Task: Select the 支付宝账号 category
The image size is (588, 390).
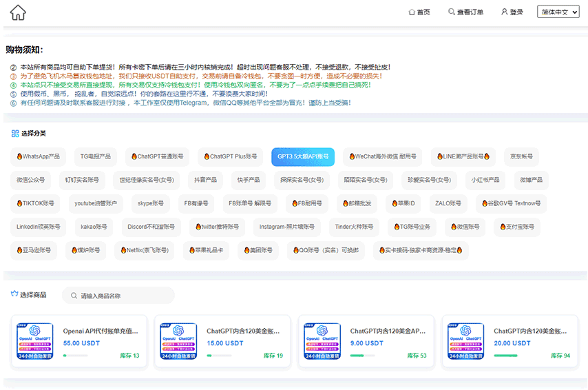Action: [x=517, y=227]
